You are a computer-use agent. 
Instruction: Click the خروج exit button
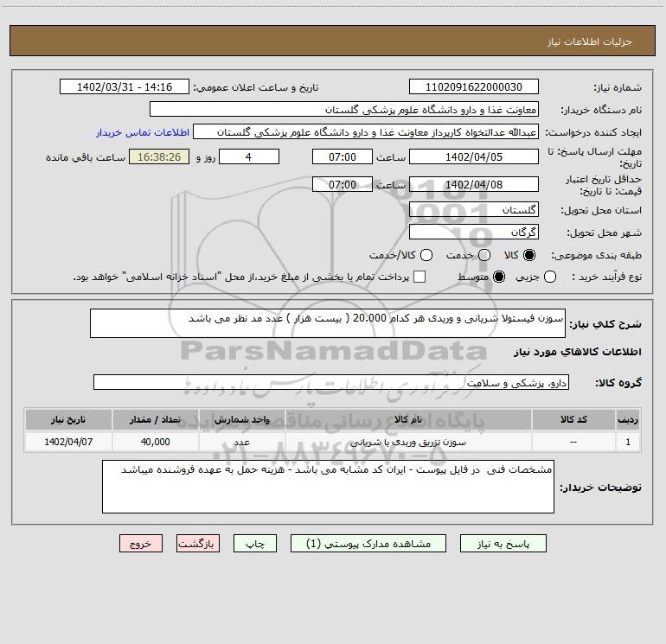coord(141,544)
